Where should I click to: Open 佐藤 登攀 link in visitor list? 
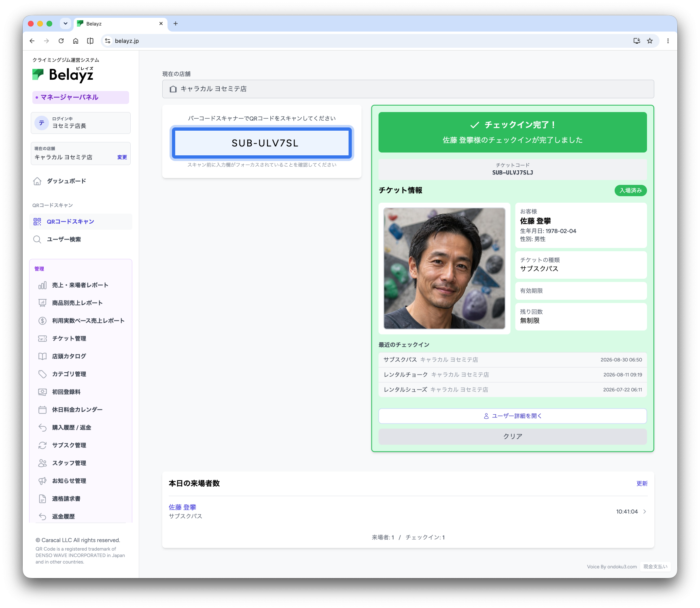(x=182, y=507)
